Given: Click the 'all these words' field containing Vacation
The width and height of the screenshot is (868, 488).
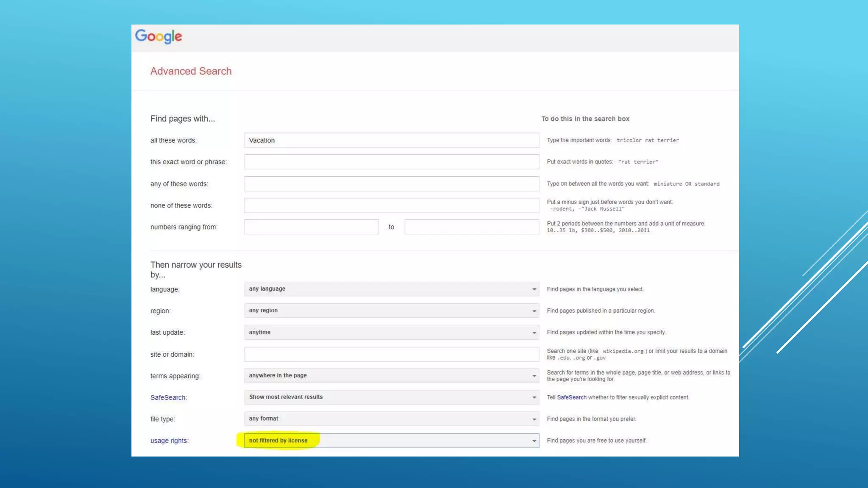Looking at the screenshot, I should coord(391,140).
